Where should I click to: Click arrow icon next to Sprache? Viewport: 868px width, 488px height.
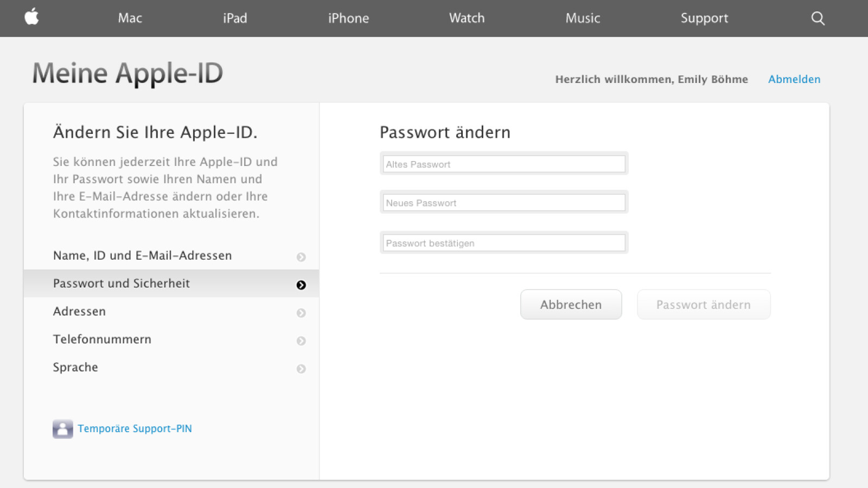(301, 369)
